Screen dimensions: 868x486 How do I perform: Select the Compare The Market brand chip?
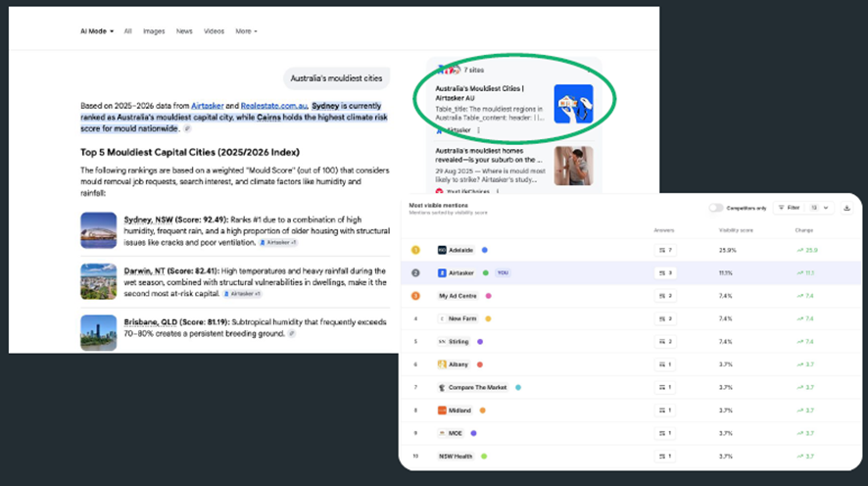(x=473, y=387)
